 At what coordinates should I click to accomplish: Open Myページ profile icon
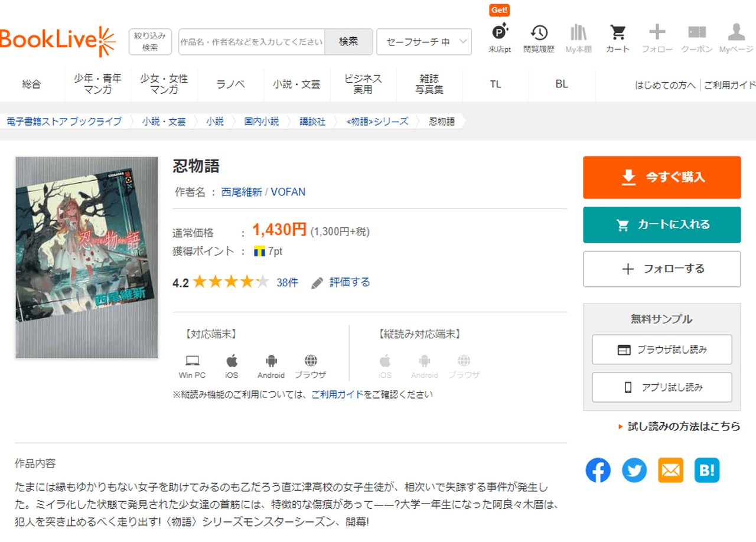point(736,38)
